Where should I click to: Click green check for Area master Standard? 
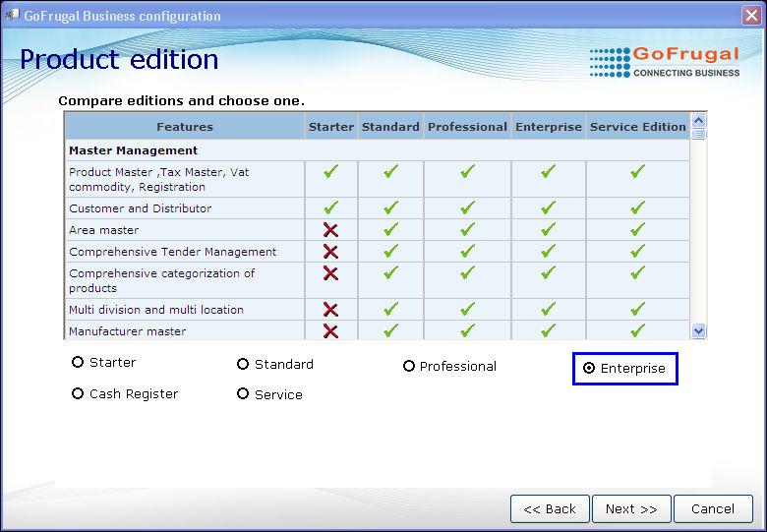(x=390, y=229)
